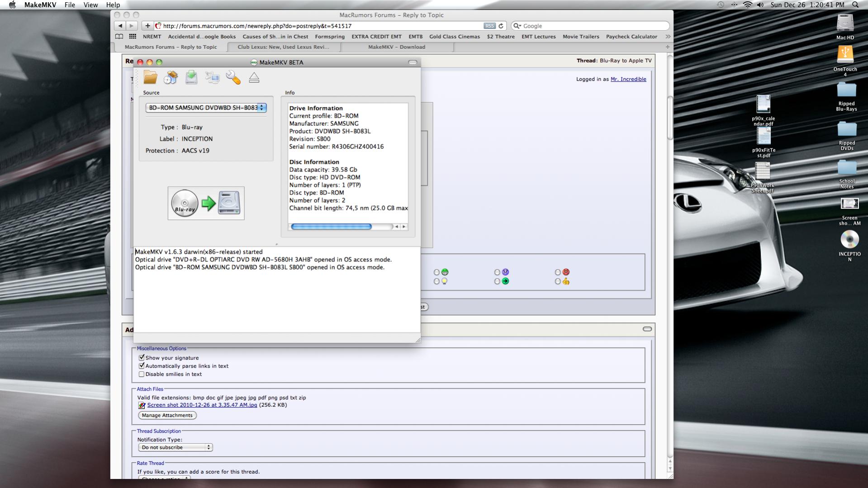868x488 pixels.
Task: Add a bookmark with the plus button
Action: [x=147, y=26]
